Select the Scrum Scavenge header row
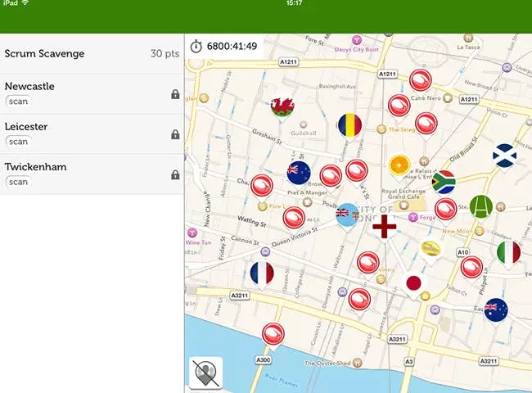 click(92, 53)
